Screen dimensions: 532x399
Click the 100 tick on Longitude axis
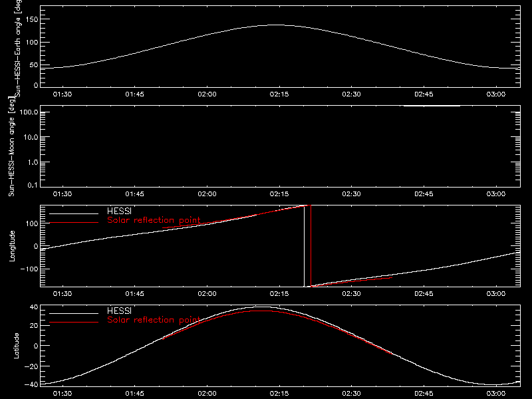pos(31,223)
